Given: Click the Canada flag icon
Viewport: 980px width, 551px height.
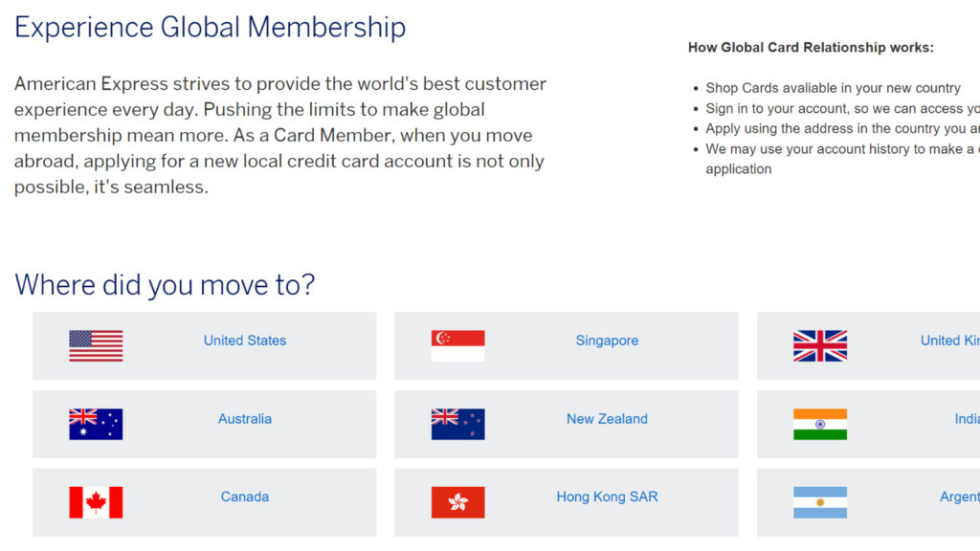Looking at the screenshot, I should (95, 501).
